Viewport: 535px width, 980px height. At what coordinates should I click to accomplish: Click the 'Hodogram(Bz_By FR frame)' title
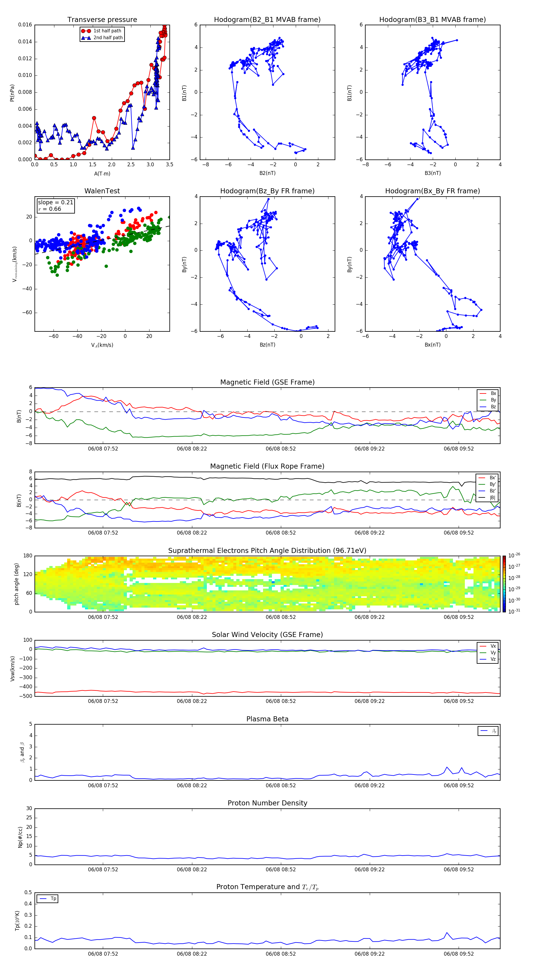pyautogui.click(x=267, y=191)
